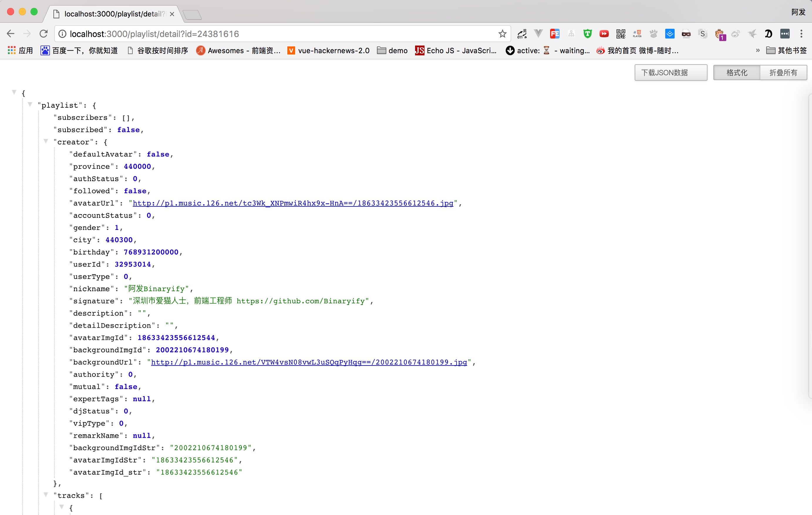Reload the current page
Screen dimensions: 812x515
pyautogui.click(x=43, y=34)
